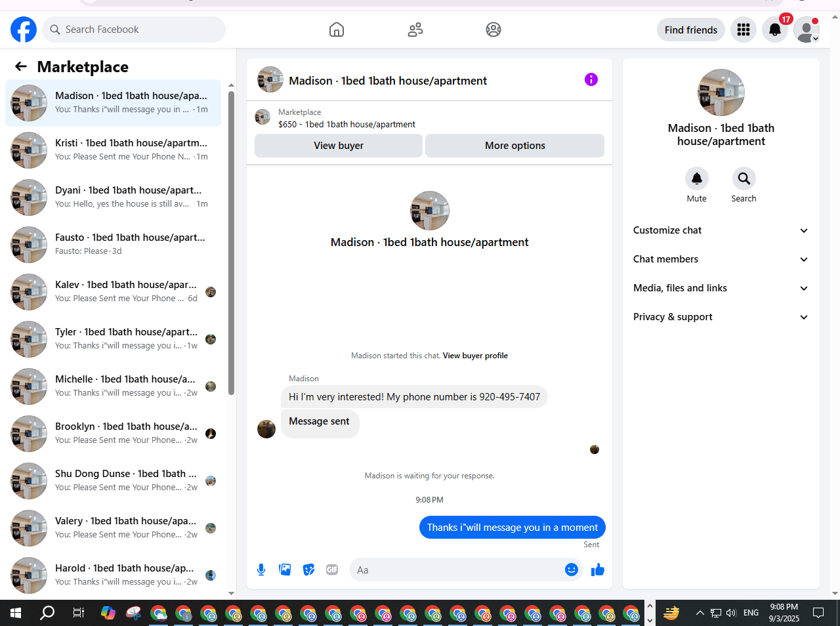This screenshot has width=840, height=626.
Task: Click the View buyer button
Action: coord(339,146)
